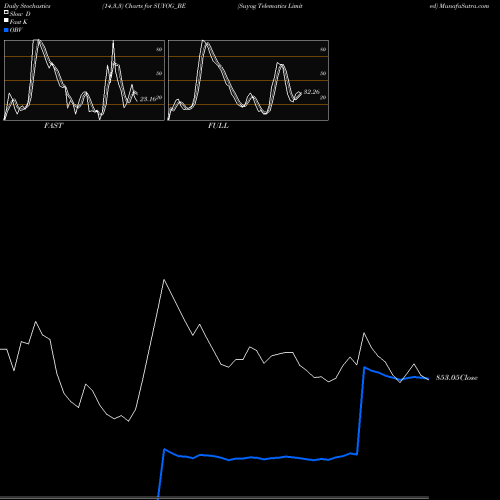Click the Slow D legend swatch

point(6,12)
